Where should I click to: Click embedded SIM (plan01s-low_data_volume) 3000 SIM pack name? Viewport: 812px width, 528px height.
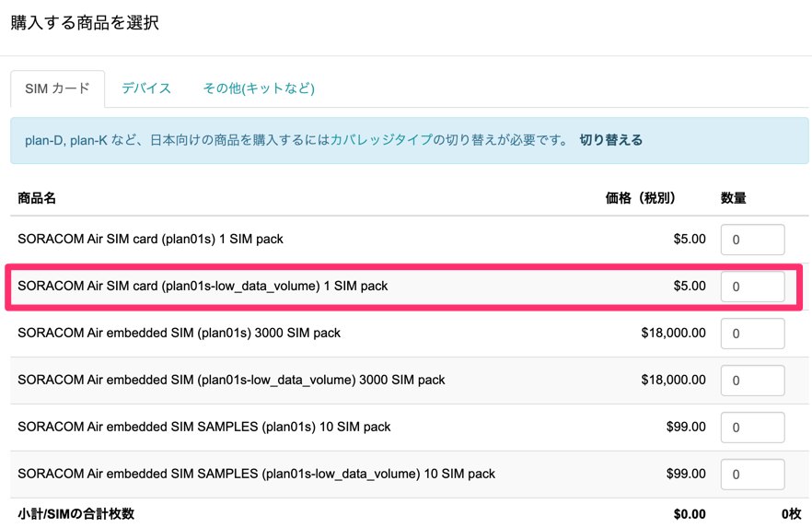pos(231,380)
